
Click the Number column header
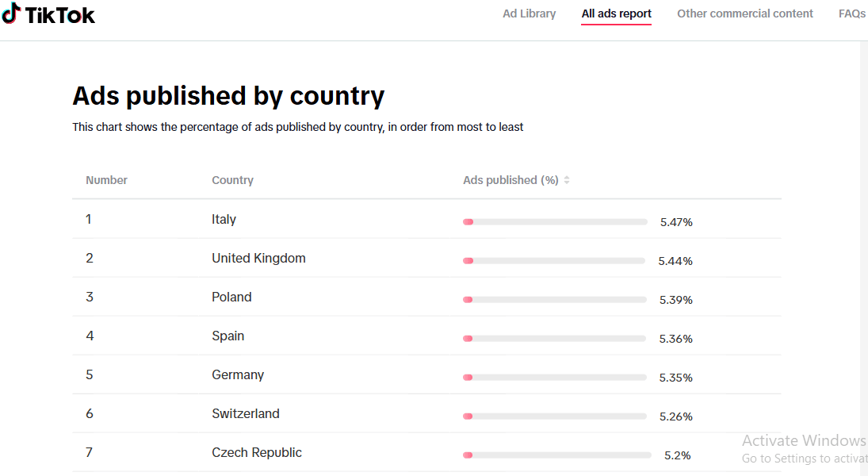click(106, 180)
